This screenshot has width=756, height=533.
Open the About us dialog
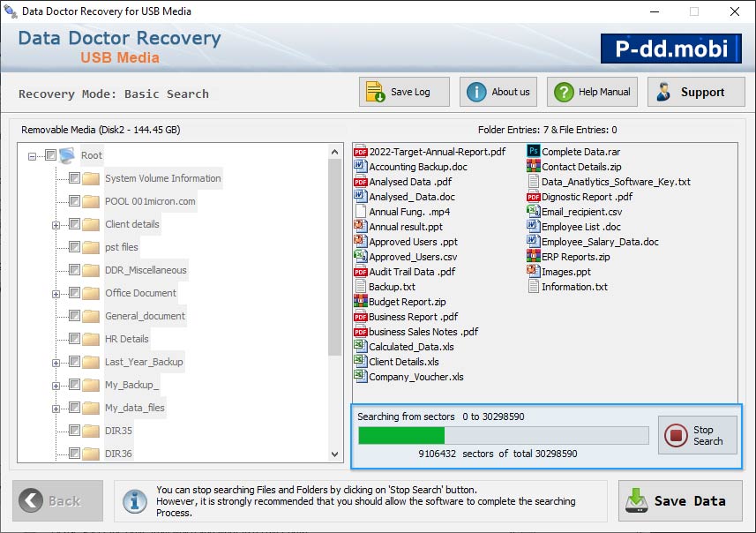point(498,92)
